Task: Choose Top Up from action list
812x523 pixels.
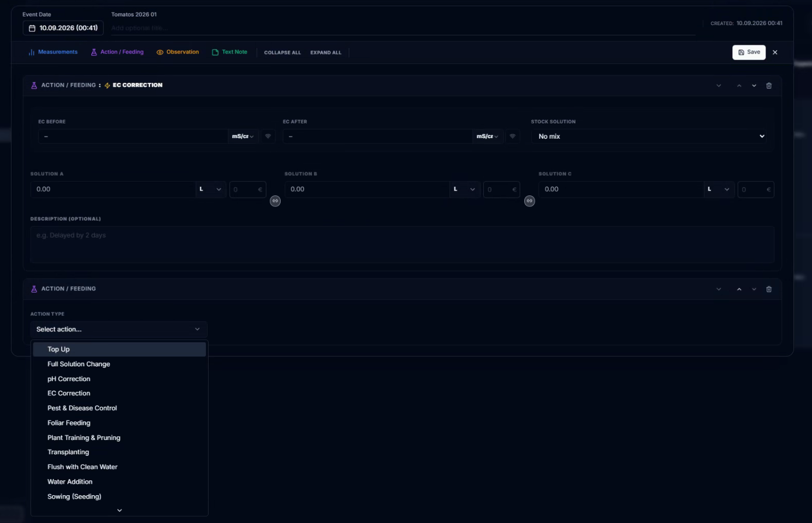Action: (x=120, y=349)
